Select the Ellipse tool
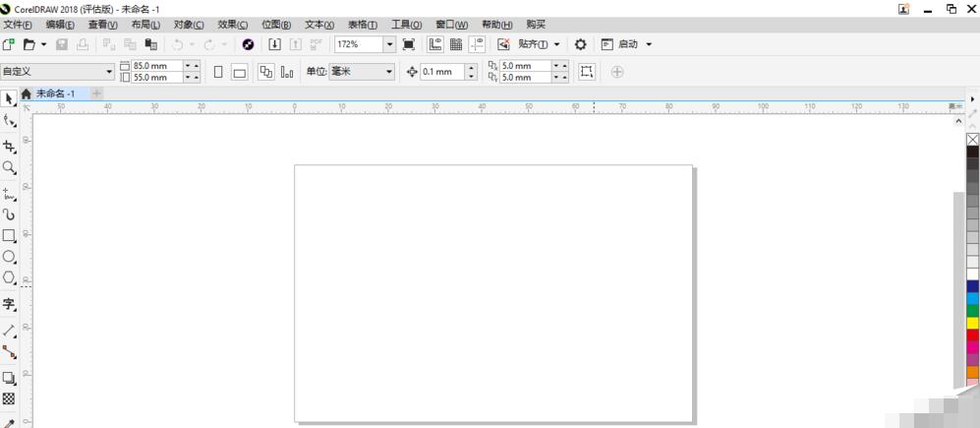 (x=9, y=257)
